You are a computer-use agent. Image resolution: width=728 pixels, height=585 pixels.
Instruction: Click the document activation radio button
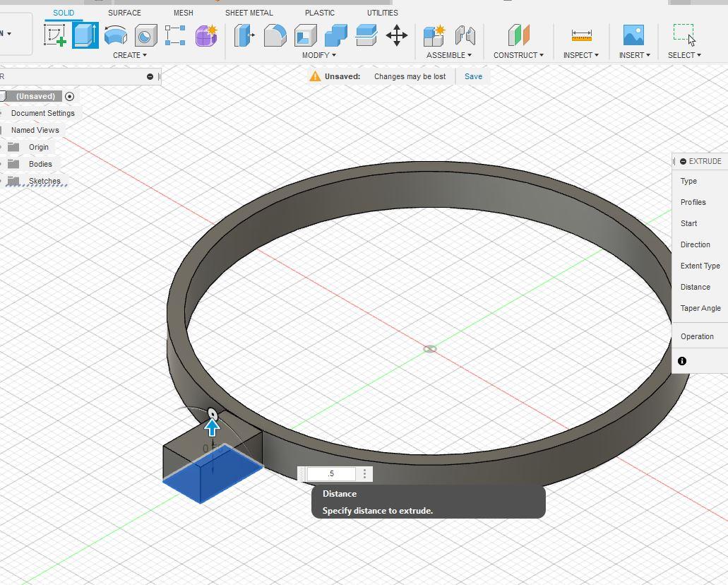click(69, 96)
